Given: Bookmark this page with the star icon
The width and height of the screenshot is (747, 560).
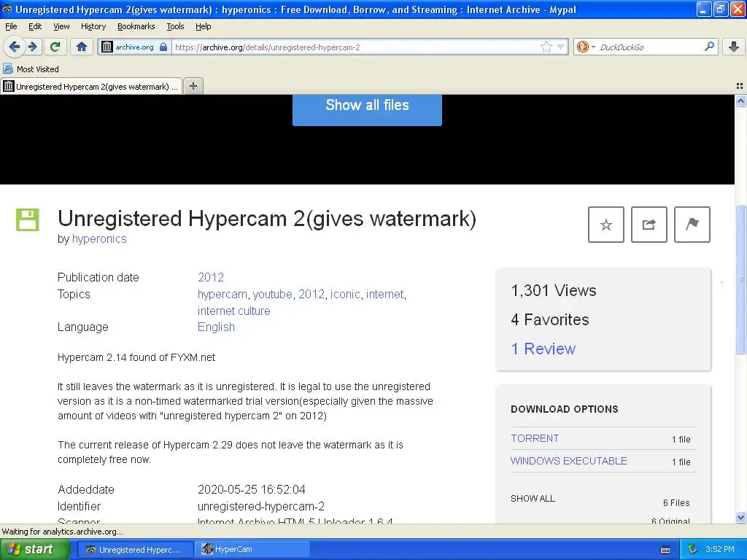Looking at the screenshot, I should 546,47.
